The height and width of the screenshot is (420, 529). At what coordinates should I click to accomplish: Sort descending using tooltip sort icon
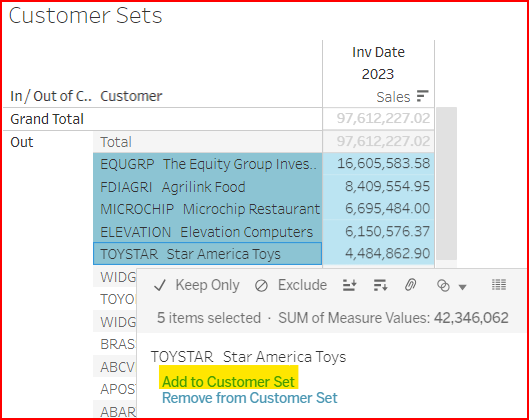pyautogui.click(x=381, y=285)
